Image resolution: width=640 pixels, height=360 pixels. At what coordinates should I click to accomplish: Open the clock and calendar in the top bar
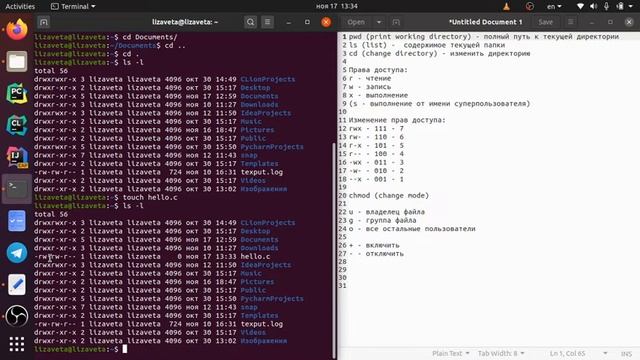(337, 6)
